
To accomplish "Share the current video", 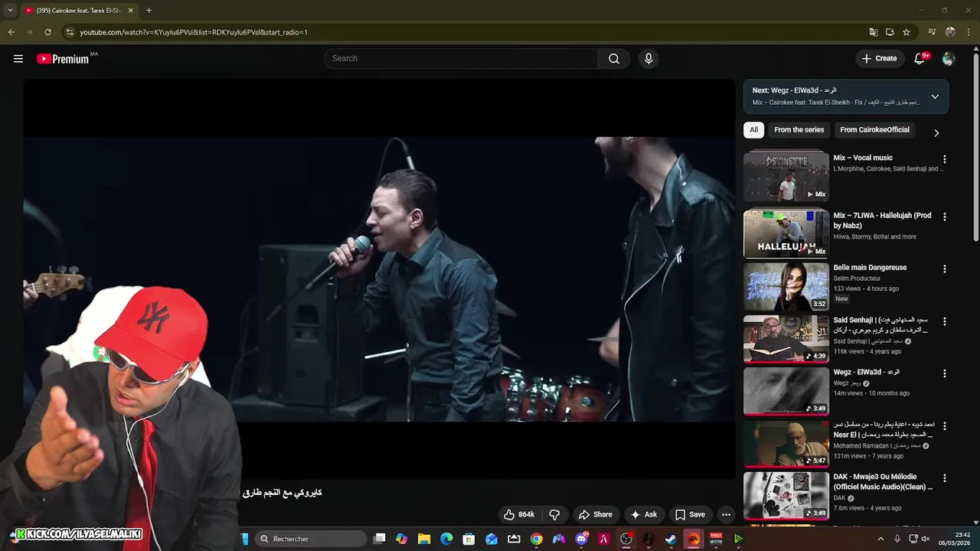I will pos(596,514).
